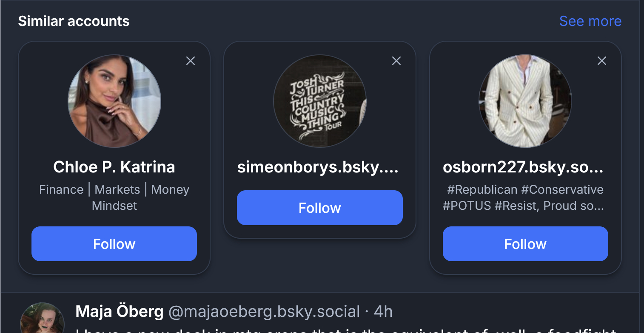Dismiss the simeonborys account suggestion
Image resolution: width=644 pixels, height=333 pixels.
pos(396,61)
